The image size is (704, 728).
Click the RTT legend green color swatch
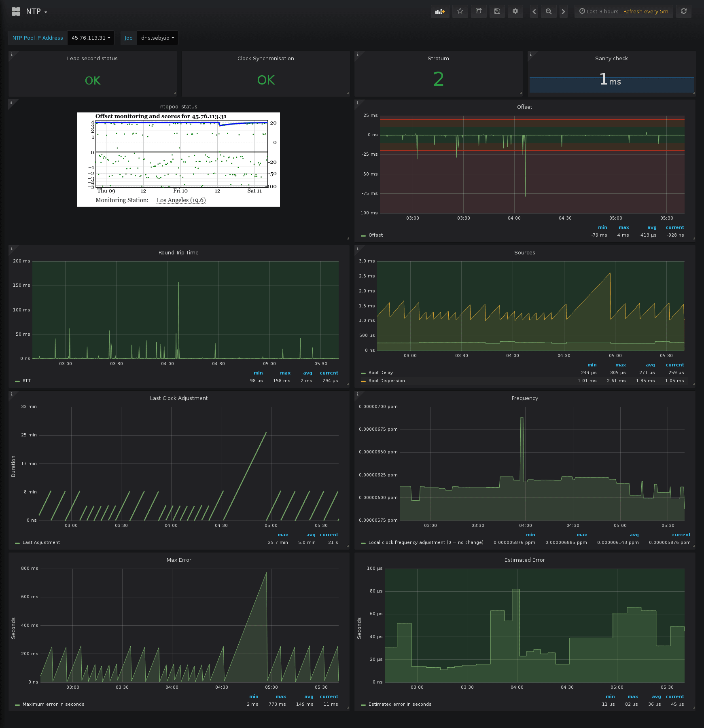point(17,381)
